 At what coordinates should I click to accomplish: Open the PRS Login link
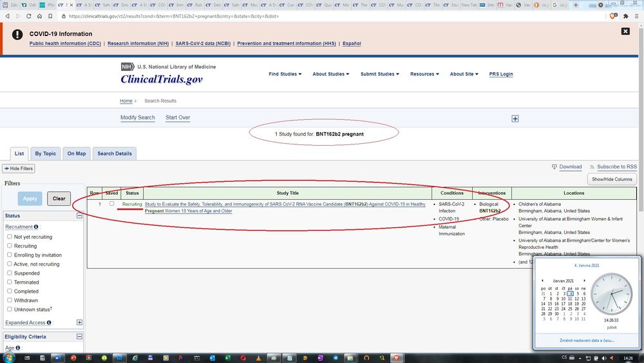(501, 74)
